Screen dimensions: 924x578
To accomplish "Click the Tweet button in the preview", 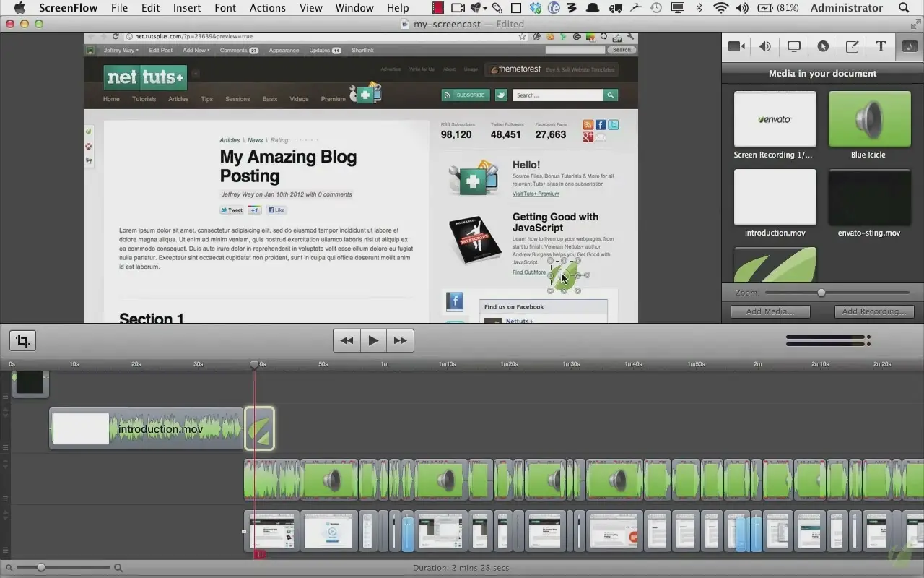I will coord(232,210).
